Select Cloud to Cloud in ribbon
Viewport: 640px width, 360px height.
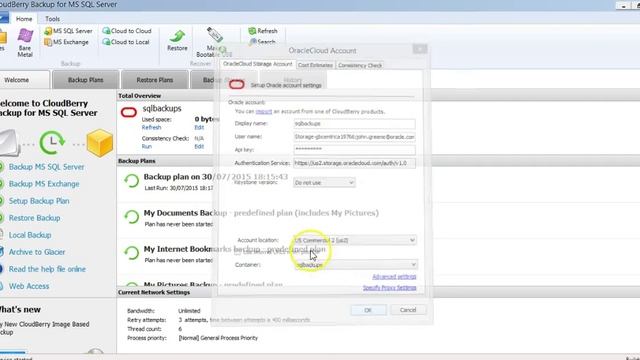click(x=127, y=31)
